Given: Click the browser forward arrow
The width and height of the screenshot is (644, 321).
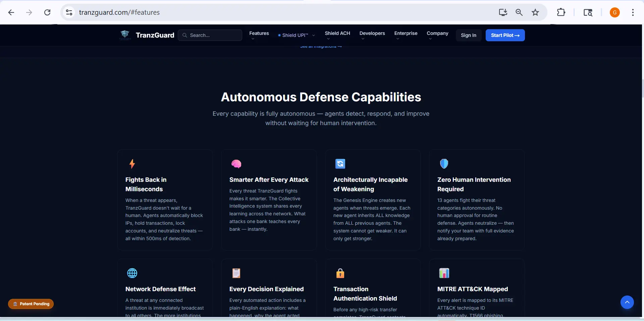Looking at the screenshot, I should (29, 12).
